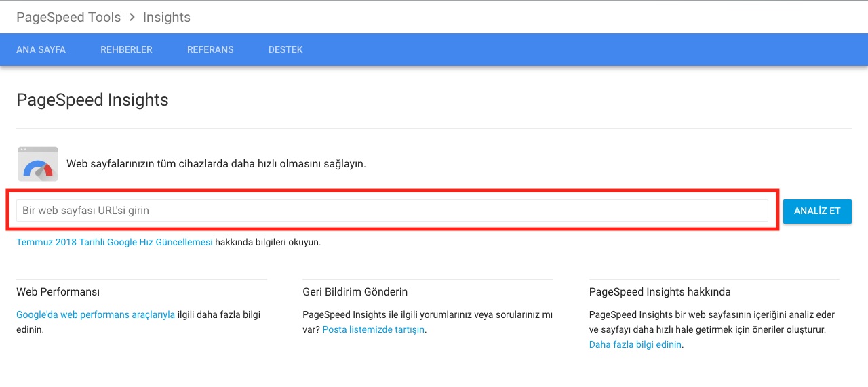Go to the ANA SAYFA tab
The image size is (868, 387).
(41, 49)
